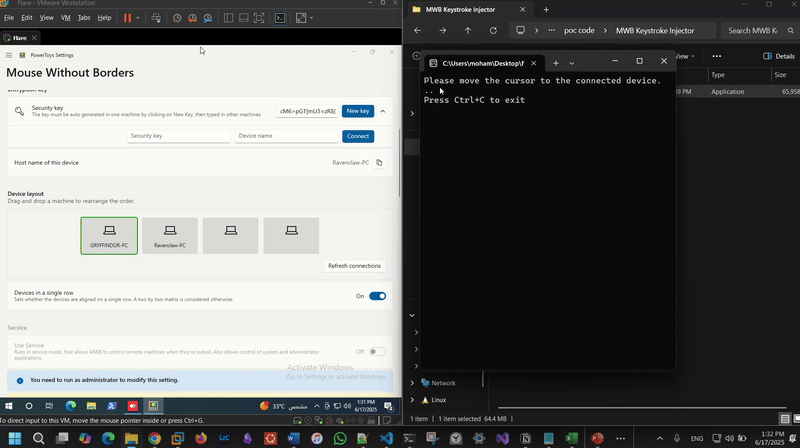Image resolution: width=800 pixels, height=448 pixels.
Task: Launch Notion from host taskbar
Action: pos(526,438)
